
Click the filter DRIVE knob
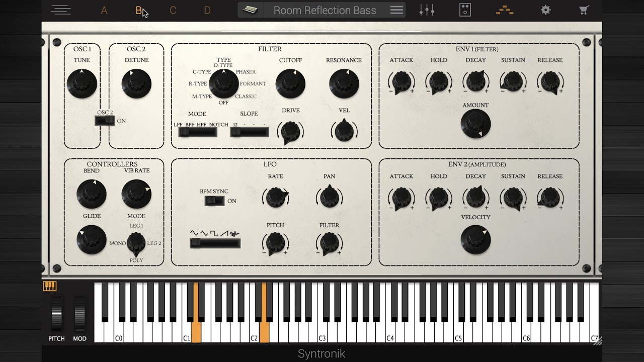[290, 132]
